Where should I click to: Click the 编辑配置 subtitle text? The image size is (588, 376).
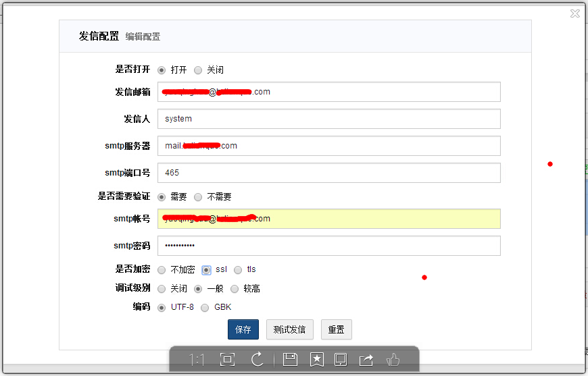tap(143, 36)
